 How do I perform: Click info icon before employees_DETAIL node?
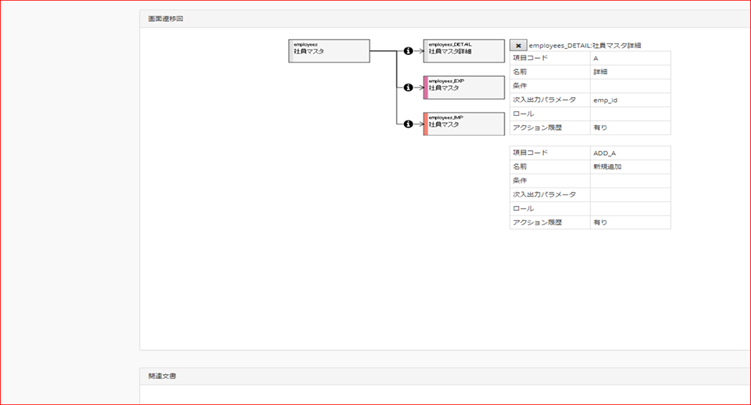[x=408, y=51]
